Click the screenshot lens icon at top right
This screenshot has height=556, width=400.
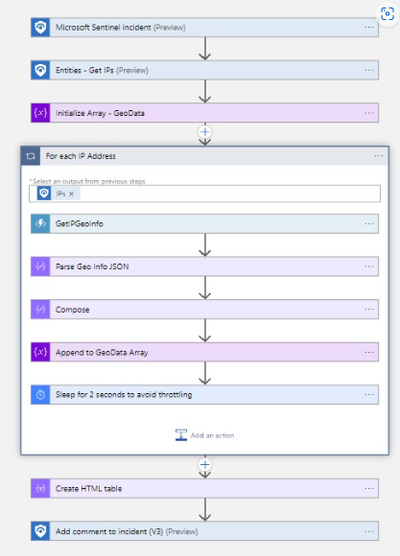pyautogui.click(x=387, y=14)
